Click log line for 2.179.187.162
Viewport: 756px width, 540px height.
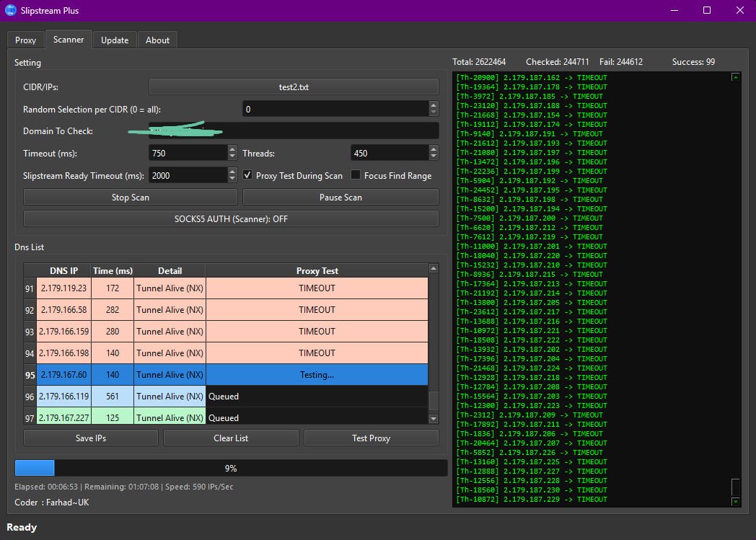coord(532,78)
